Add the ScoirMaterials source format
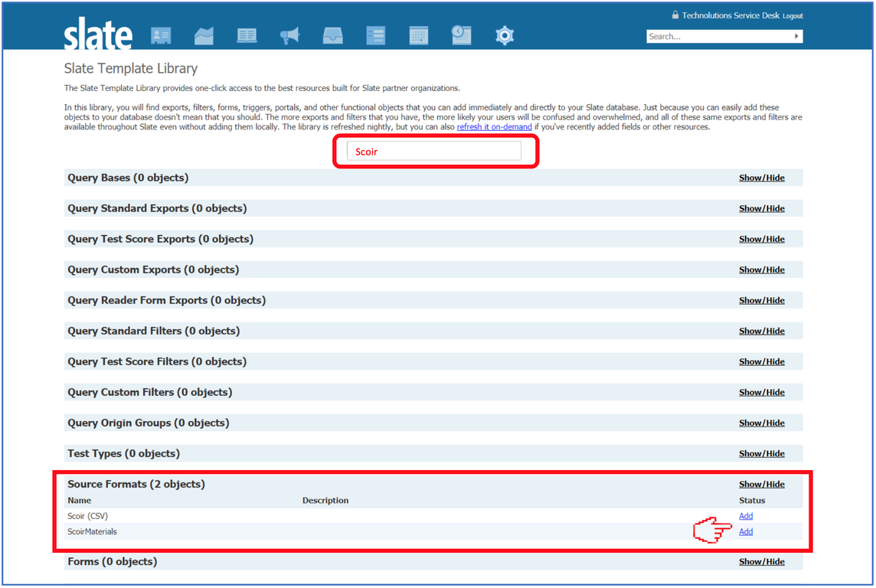Image resolution: width=876 pixels, height=588 pixels. click(x=746, y=531)
